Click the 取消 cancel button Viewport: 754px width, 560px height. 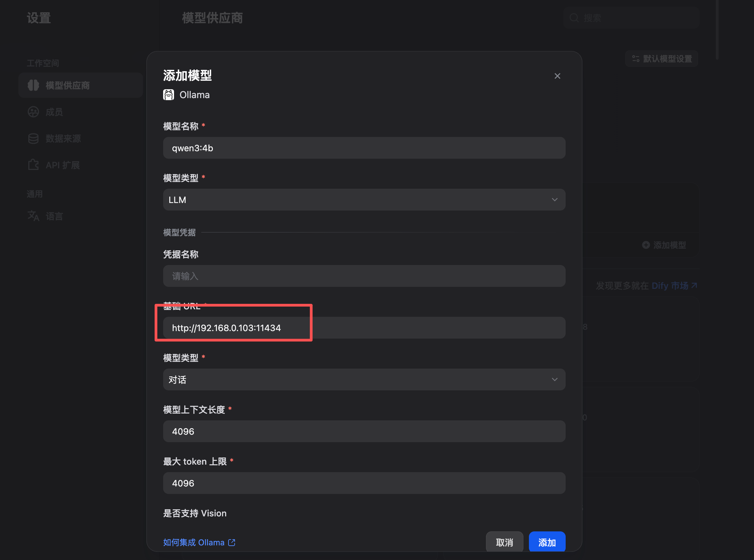tap(504, 542)
